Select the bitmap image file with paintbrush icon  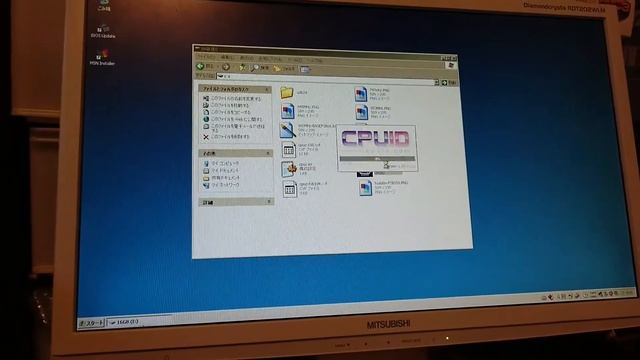click(x=288, y=130)
